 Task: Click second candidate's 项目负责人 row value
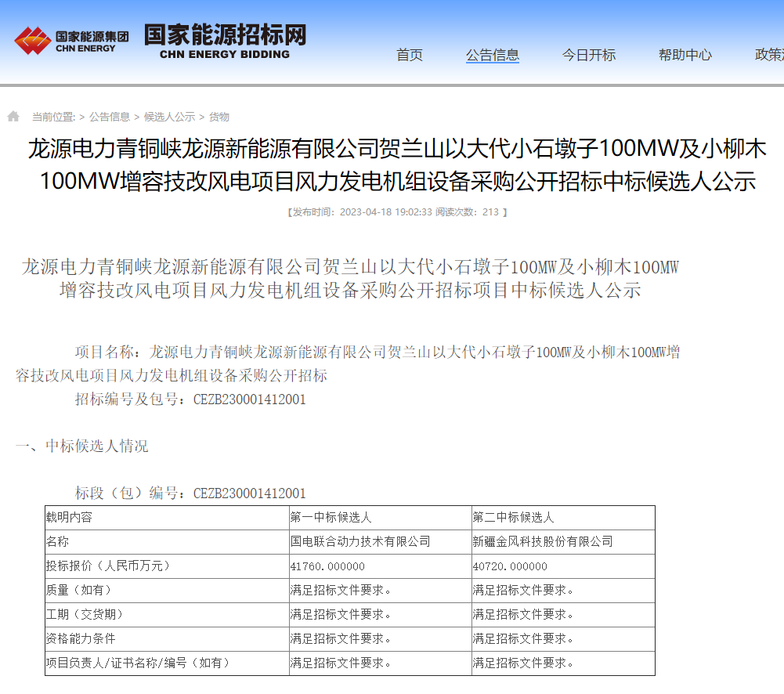[x=563, y=663]
